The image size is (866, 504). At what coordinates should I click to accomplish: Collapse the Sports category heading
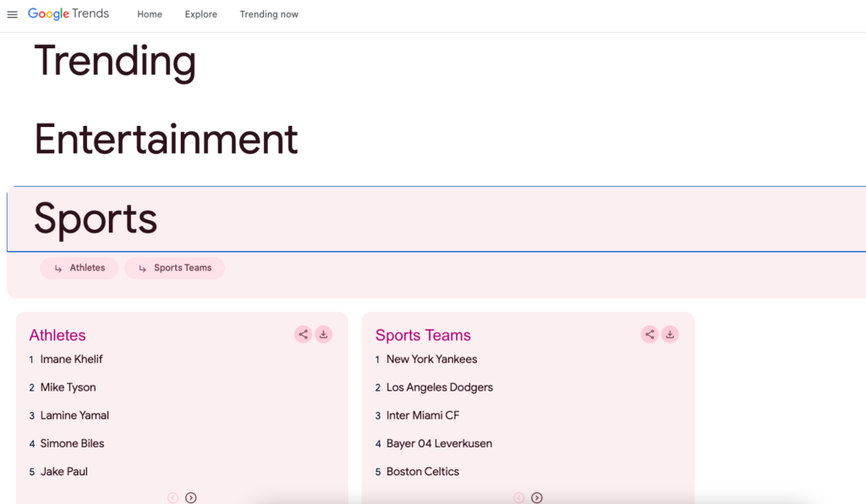coord(96,219)
